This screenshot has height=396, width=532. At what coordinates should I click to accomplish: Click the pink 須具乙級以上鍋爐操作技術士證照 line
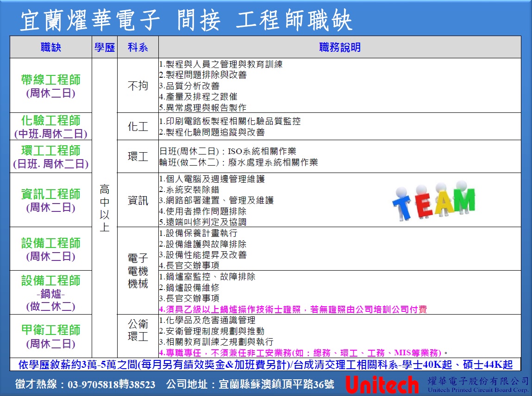point(293,309)
